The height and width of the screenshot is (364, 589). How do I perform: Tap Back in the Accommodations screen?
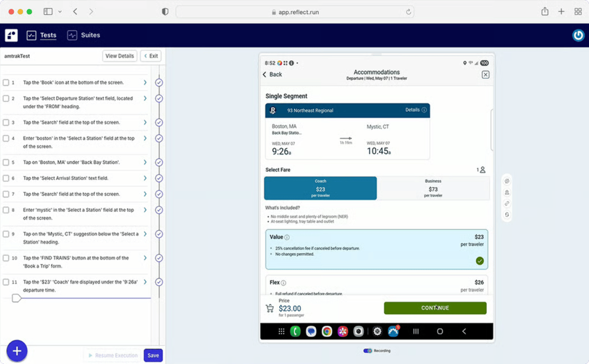(272, 74)
